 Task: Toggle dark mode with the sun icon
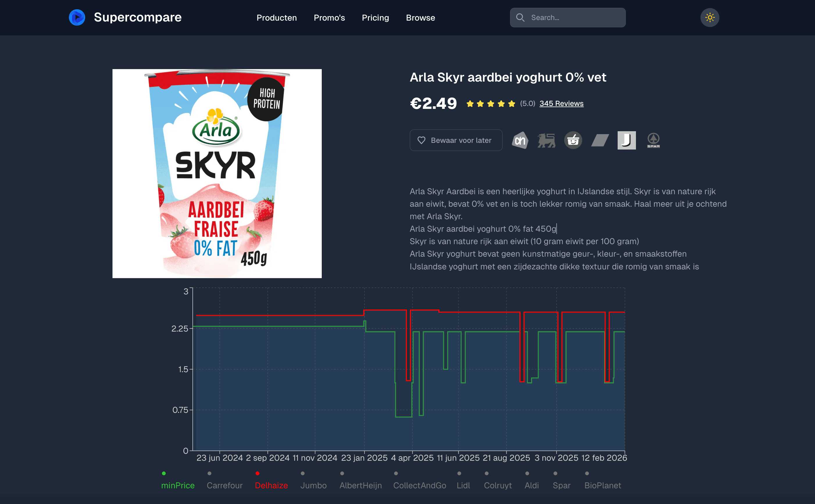click(710, 17)
